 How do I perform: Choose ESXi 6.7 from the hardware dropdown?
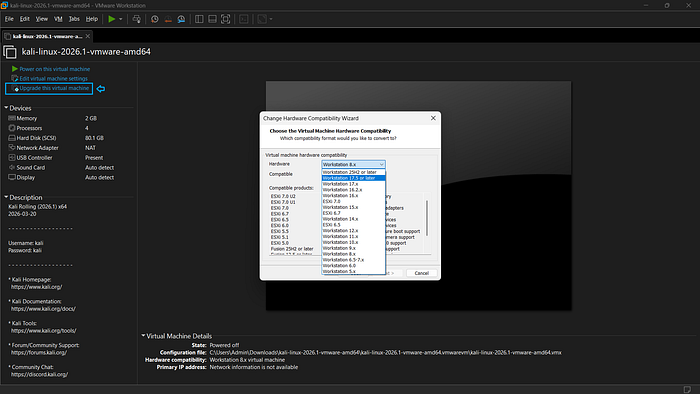(353, 213)
